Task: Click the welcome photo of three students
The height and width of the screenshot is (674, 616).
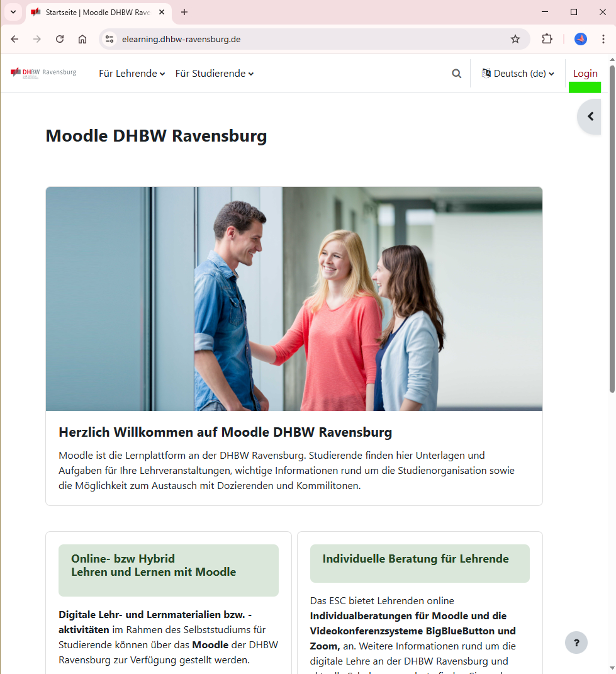Action: [x=294, y=299]
